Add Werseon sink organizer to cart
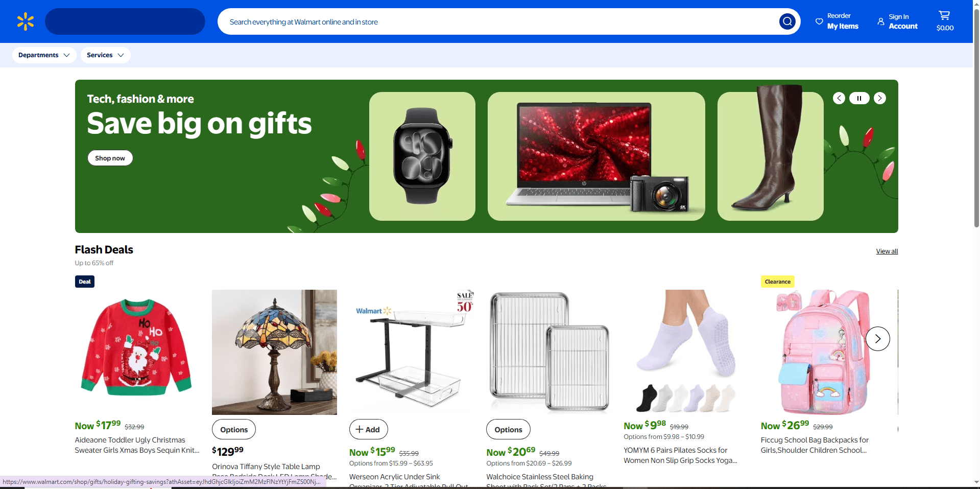The image size is (980, 489). [368, 429]
